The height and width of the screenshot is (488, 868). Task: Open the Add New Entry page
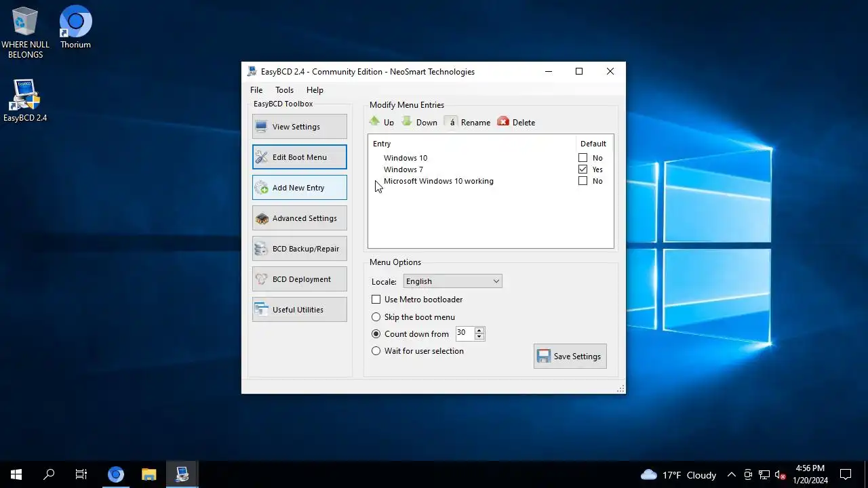299,188
